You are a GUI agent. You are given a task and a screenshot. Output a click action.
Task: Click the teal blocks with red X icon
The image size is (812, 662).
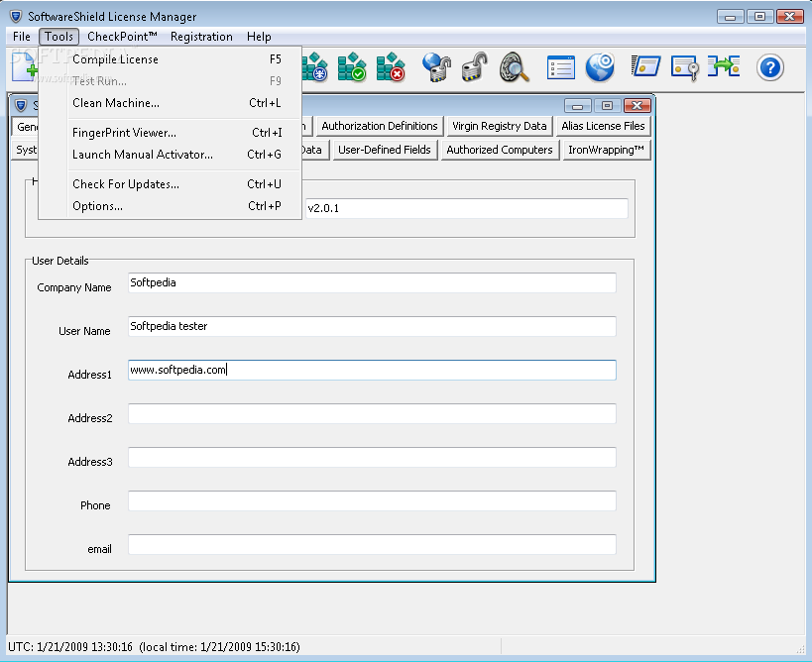tap(391, 67)
